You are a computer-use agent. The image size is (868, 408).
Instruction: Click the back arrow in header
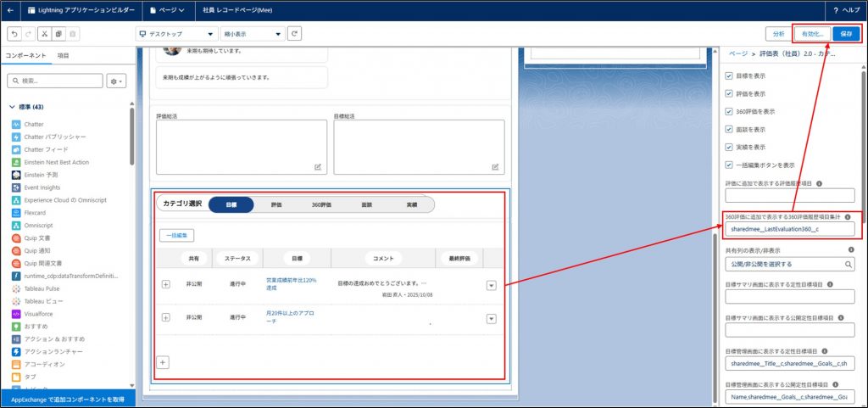tap(10, 9)
